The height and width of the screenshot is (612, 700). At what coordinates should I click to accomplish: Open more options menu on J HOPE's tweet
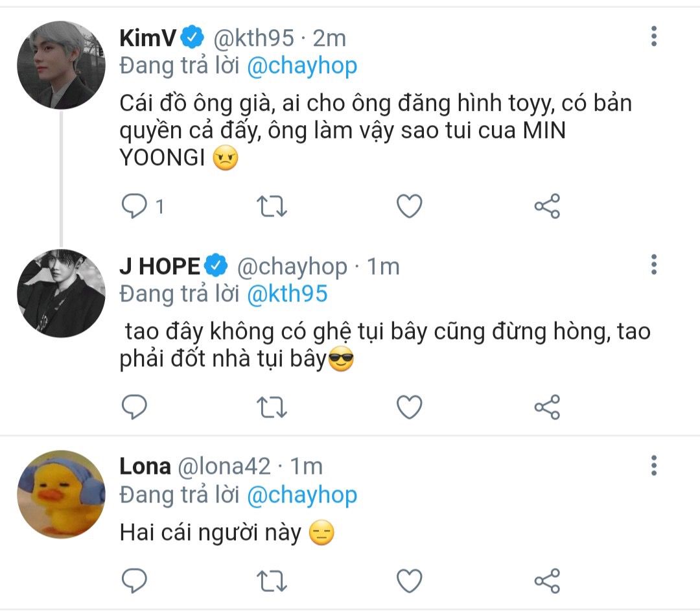click(653, 265)
